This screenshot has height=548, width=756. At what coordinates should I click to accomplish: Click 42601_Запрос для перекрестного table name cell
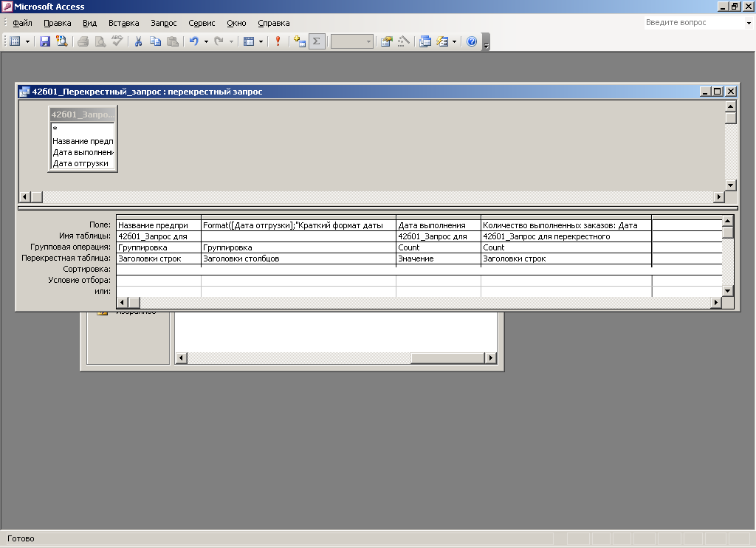click(566, 236)
